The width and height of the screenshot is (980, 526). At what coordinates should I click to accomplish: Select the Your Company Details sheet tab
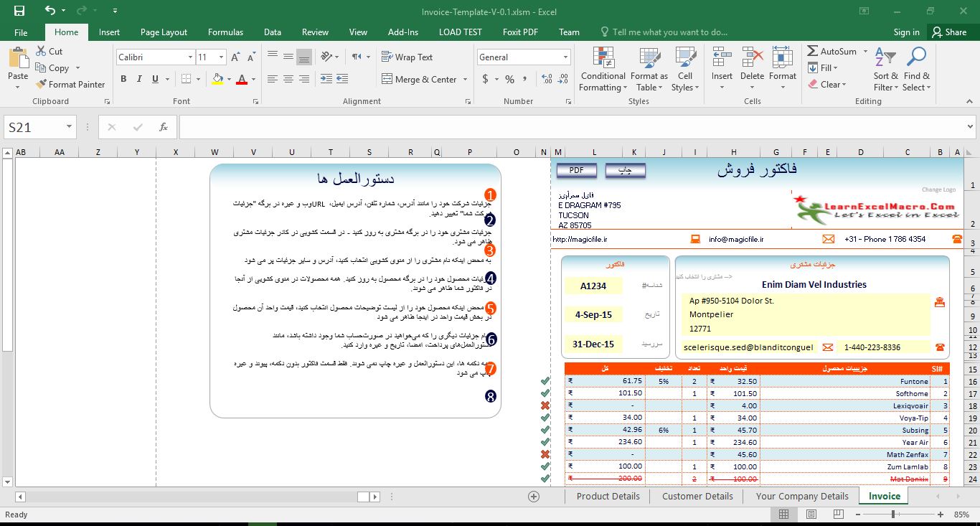(x=801, y=496)
